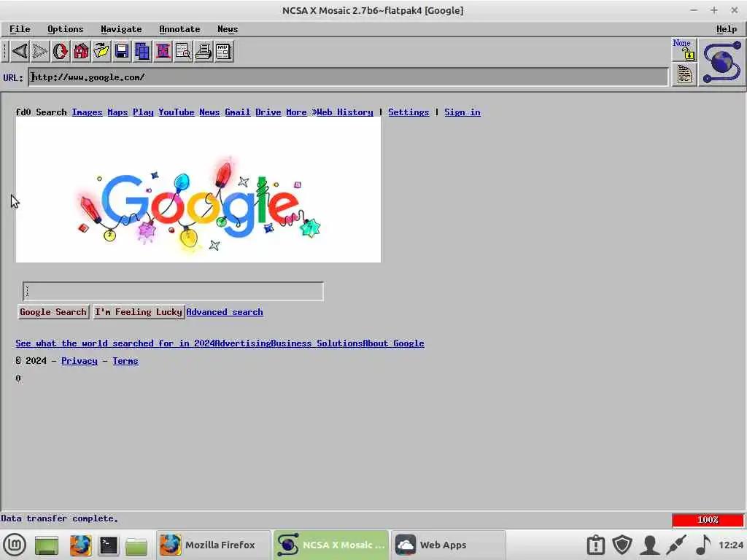Follow the Sign in link
Viewport: 747px width, 560px height.
click(462, 112)
